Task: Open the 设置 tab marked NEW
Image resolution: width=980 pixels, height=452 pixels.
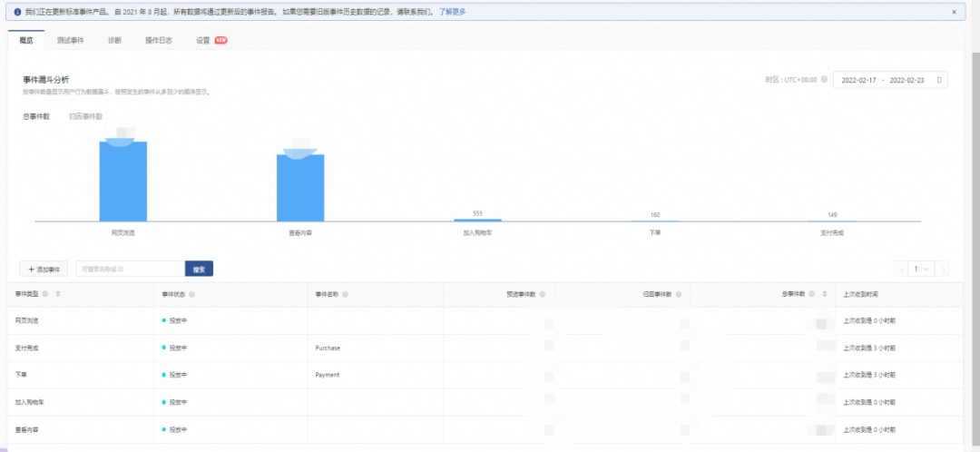Action: click(211, 40)
